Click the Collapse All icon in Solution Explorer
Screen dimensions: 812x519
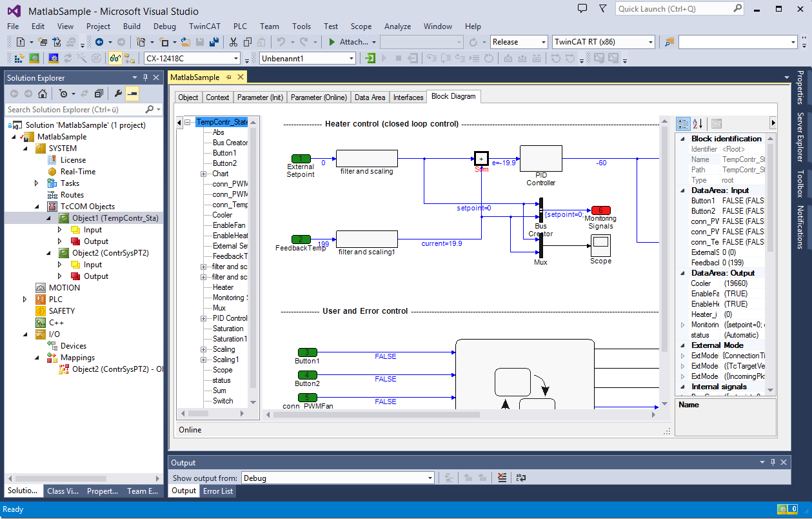[x=98, y=94]
